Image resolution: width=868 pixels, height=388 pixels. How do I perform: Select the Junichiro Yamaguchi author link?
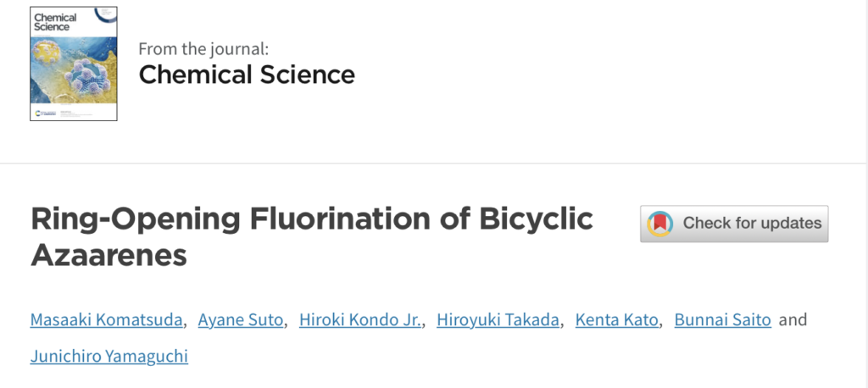click(x=109, y=356)
